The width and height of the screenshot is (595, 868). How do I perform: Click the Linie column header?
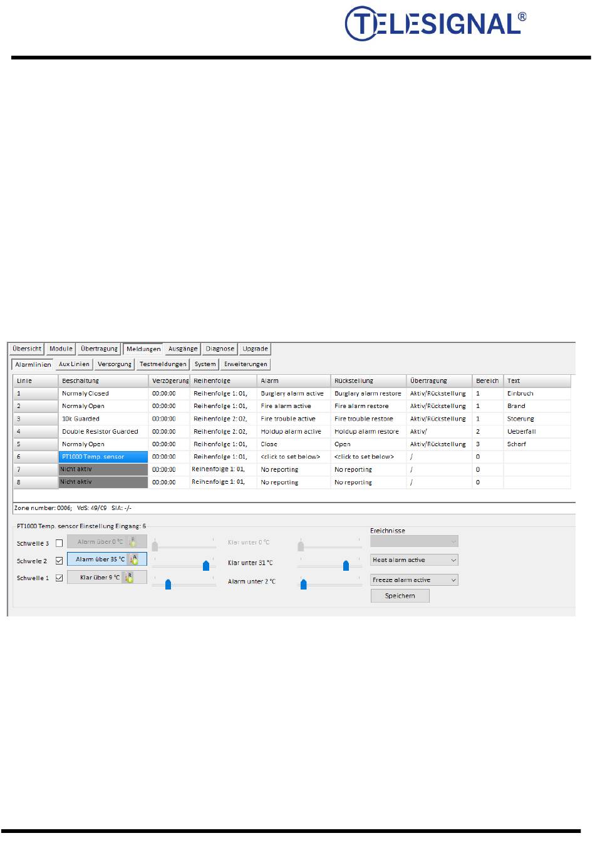[x=36, y=380]
